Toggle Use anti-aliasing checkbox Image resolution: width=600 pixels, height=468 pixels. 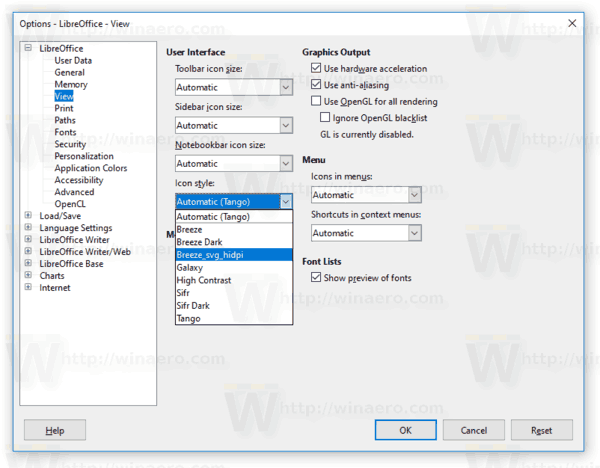316,85
